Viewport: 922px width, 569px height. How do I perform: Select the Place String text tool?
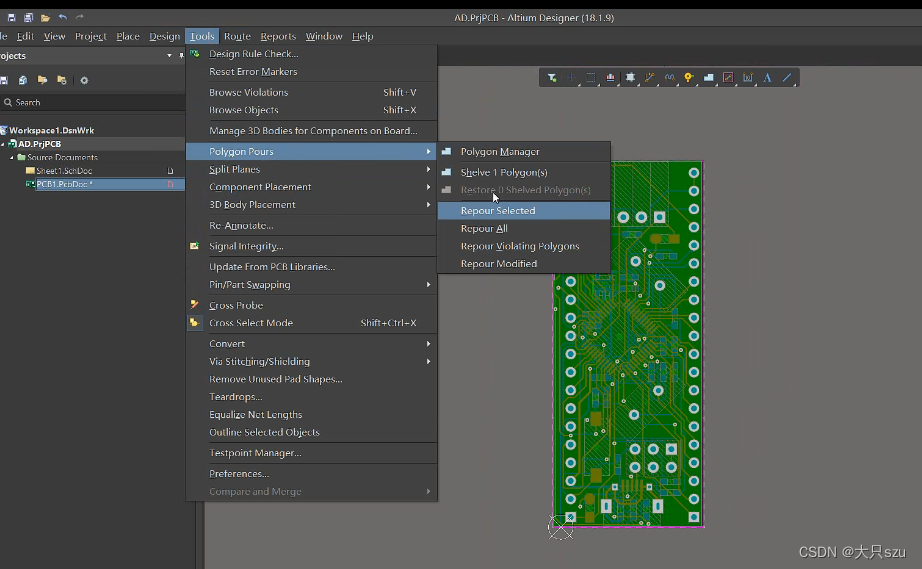(x=767, y=77)
